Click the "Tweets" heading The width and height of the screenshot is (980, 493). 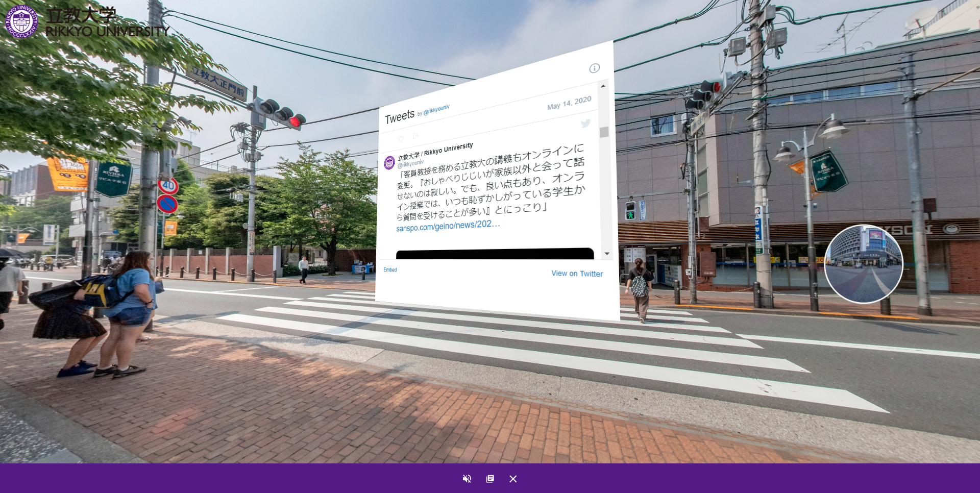pos(400,117)
